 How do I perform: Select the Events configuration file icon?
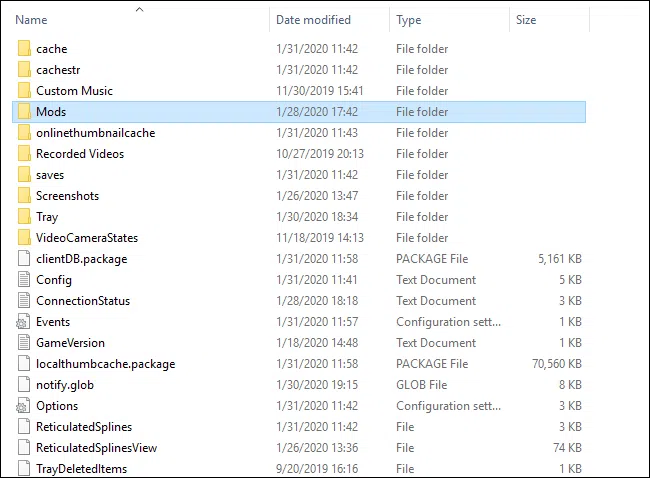click(x=24, y=322)
